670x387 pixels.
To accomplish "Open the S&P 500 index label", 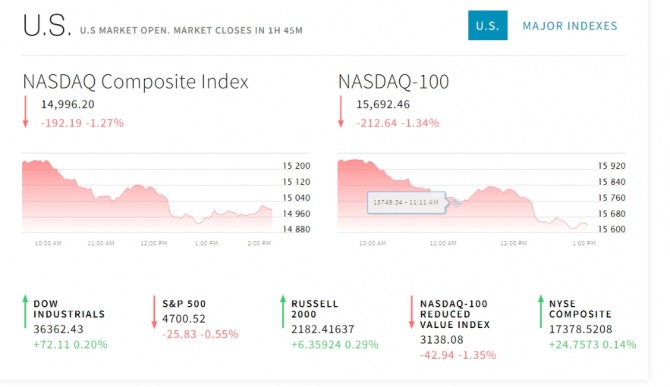I will click(x=184, y=304).
